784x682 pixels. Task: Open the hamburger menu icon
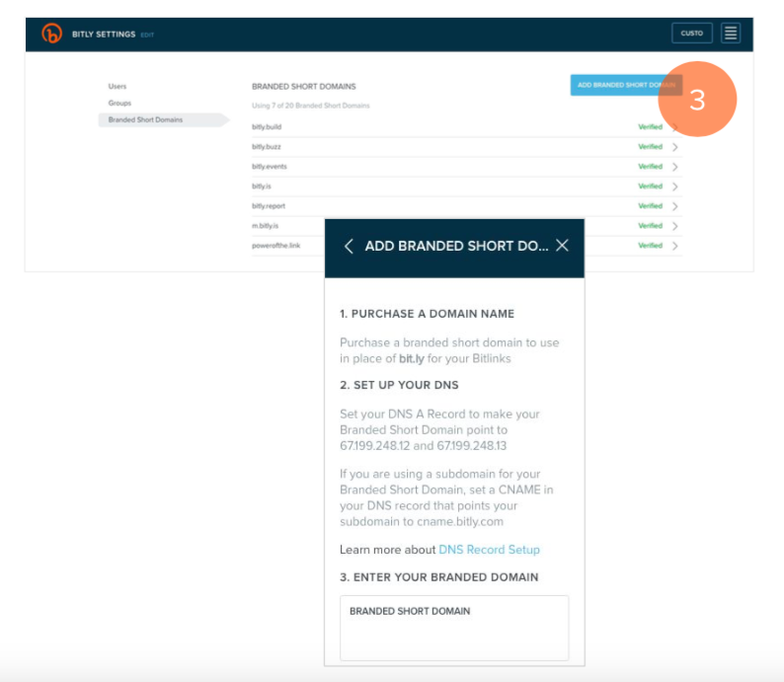730,34
